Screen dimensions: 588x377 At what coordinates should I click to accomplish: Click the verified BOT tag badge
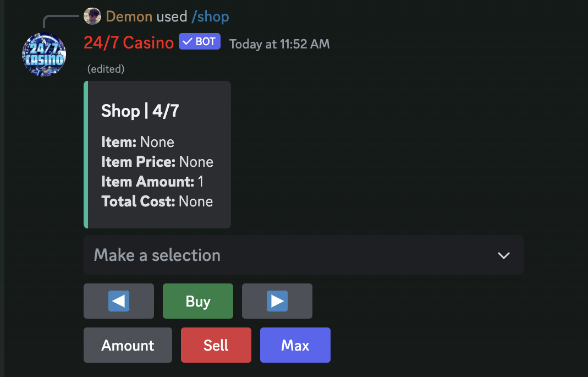200,42
